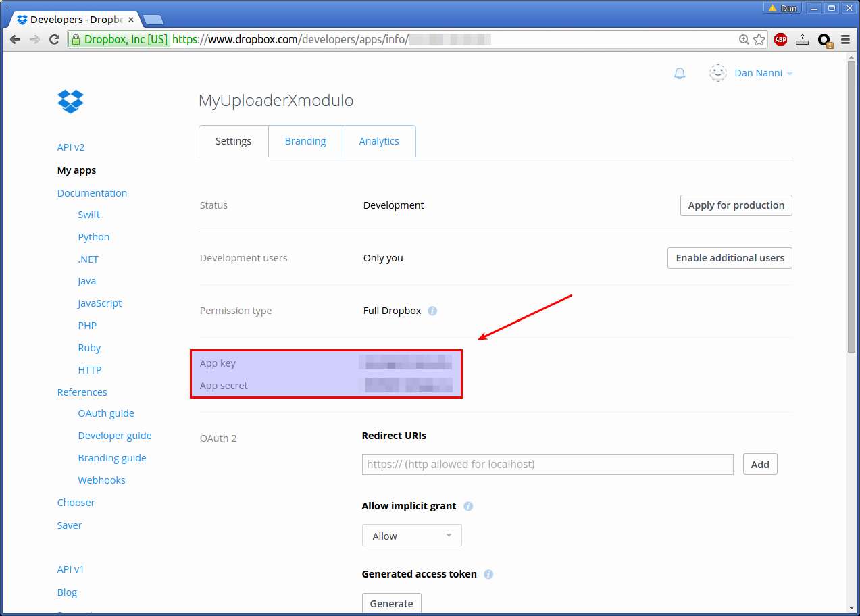Screen dimensions: 860x616
Task: Open HTTP documentation link
Action: [90, 370]
